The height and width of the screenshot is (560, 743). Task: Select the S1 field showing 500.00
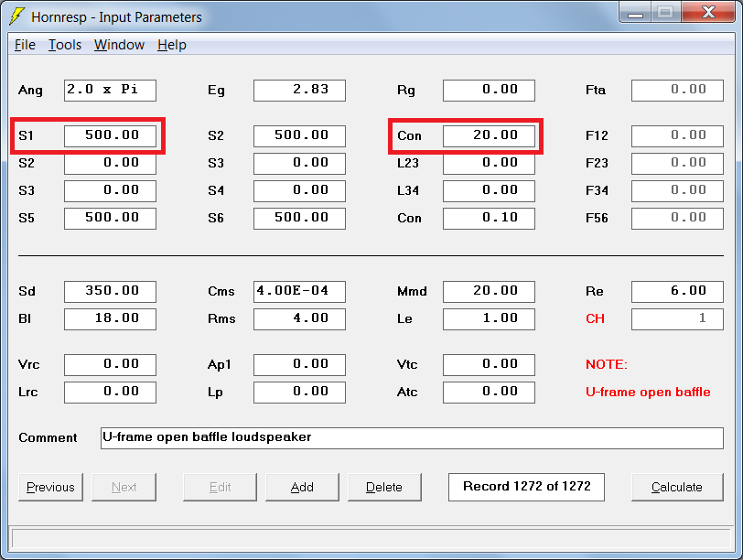(110, 136)
